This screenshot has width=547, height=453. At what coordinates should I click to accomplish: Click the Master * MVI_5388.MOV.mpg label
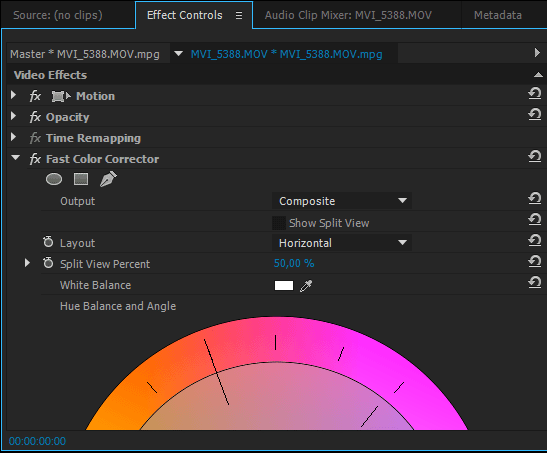pos(85,54)
